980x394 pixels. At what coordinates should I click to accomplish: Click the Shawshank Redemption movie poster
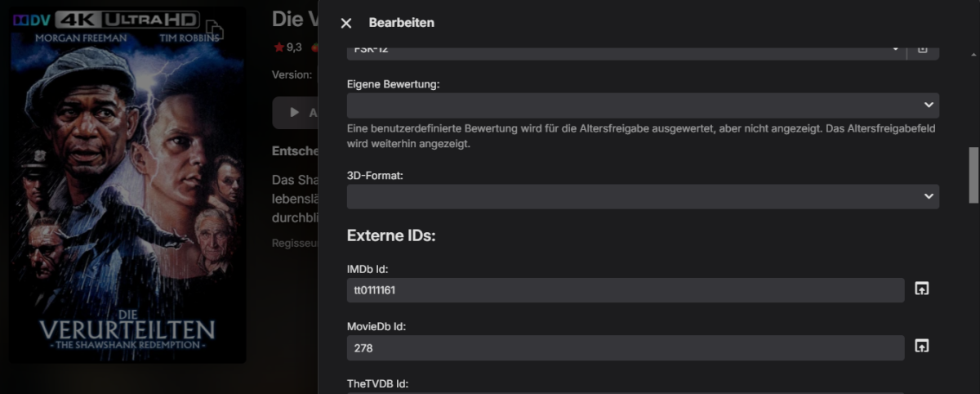[x=127, y=204]
